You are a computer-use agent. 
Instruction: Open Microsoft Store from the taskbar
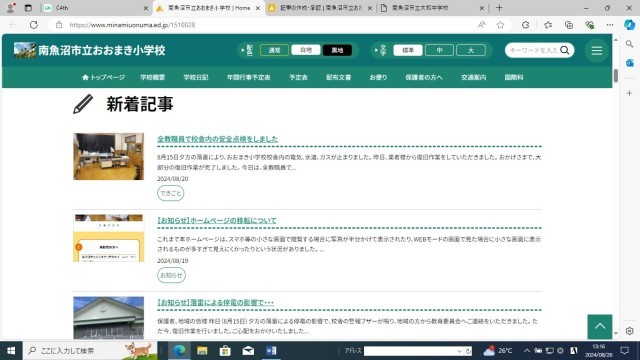[x=225, y=351]
